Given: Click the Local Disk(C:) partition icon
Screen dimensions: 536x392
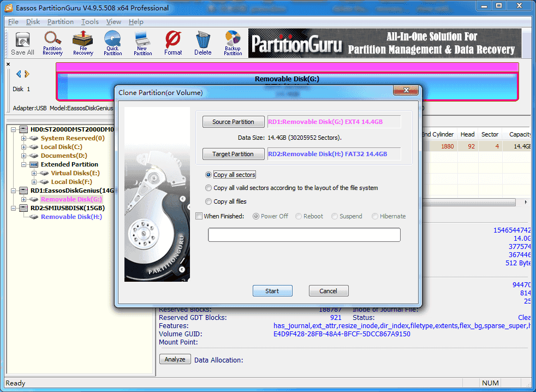Looking at the screenshot, I should tap(33, 147).
